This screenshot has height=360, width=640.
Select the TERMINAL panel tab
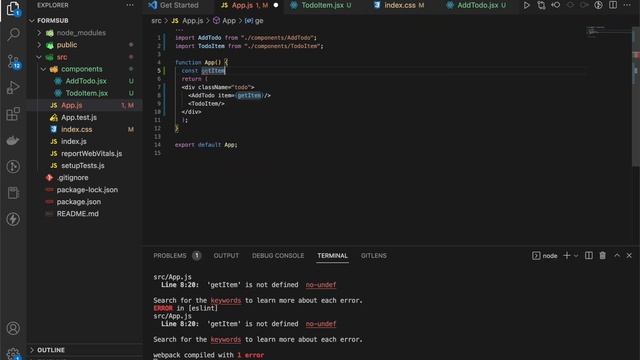[x=333, y=256]
